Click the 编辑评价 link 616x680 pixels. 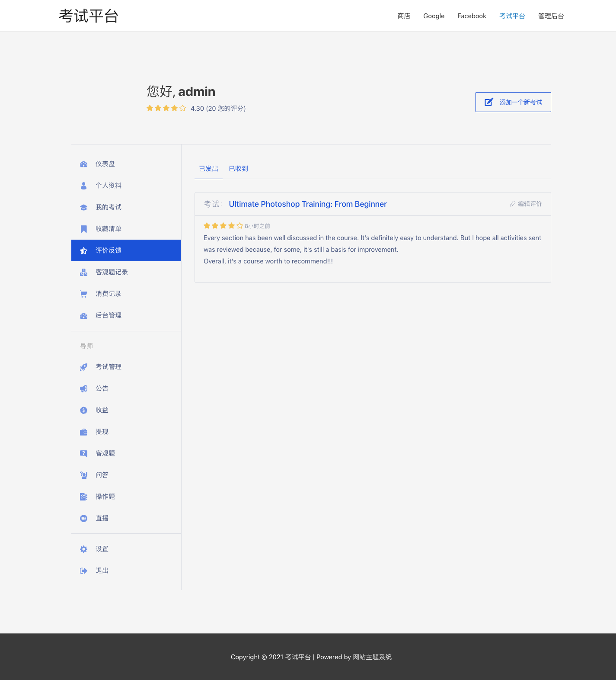click(x=526, y=204)
